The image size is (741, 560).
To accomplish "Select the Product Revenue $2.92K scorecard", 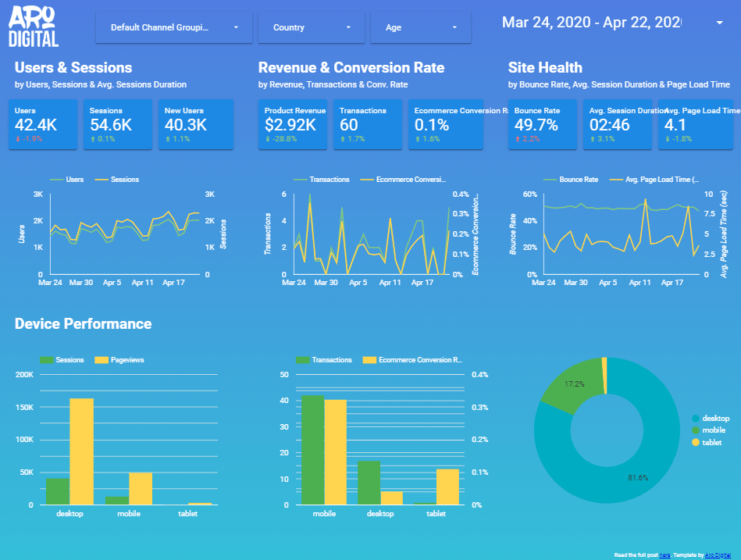I will coord(293,124).
